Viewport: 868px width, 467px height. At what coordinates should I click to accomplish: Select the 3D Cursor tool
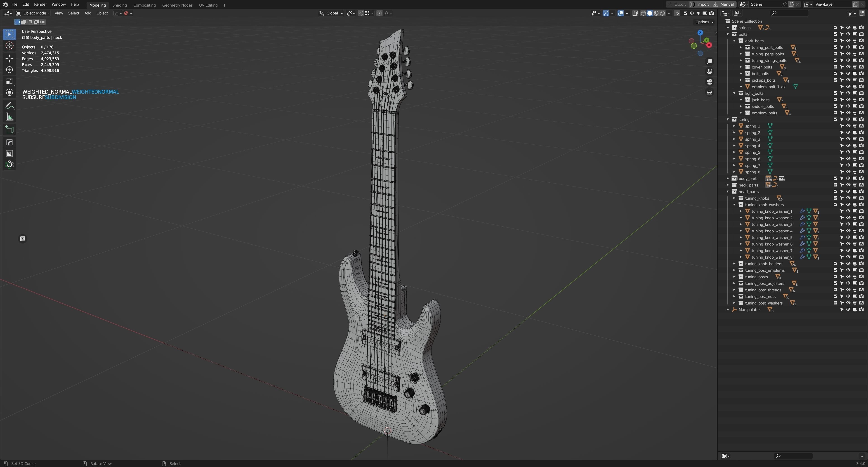click(x=9, y=46)
